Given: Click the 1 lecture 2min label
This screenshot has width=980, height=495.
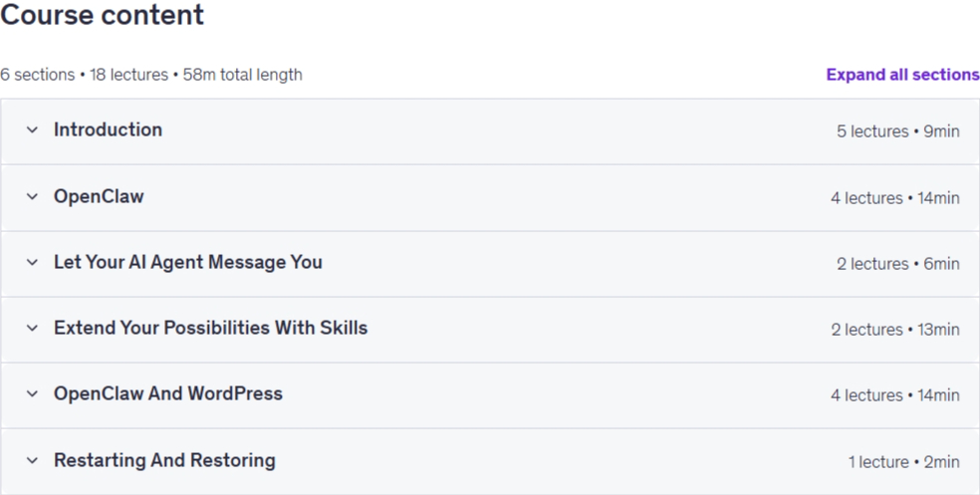Looking at the screenshot, I should click(903, 462).
